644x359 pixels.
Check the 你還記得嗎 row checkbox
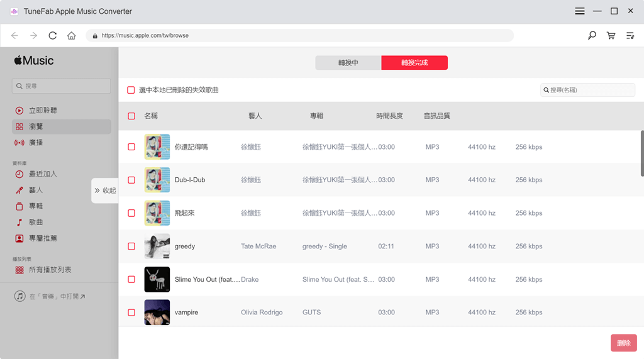point(131,147)
